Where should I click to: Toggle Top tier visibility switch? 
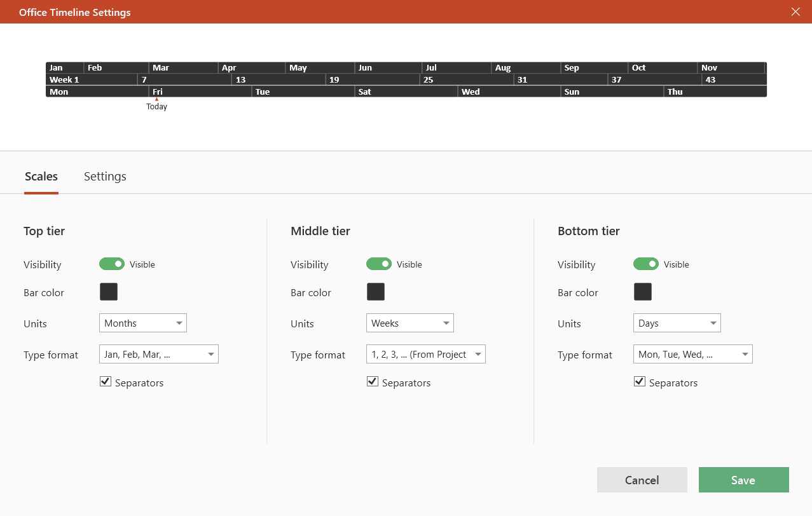(112, 264)
